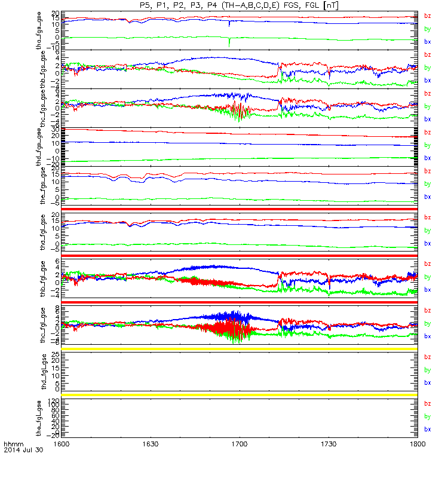
Task: Select the thd_fgl_gse y-axis label
Action: click(44, 372)
